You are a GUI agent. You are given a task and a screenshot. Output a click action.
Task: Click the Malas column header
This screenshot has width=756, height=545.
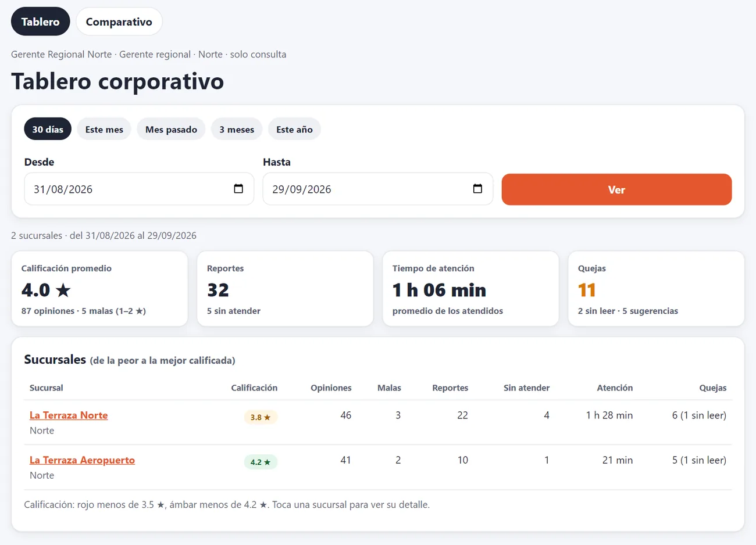389,388
